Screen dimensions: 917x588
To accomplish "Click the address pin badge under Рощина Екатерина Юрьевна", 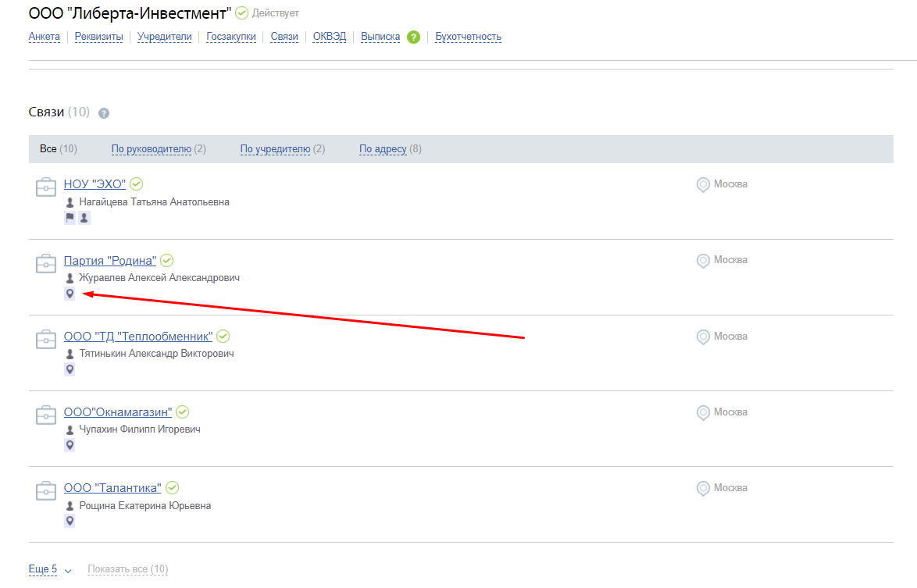I will click(x=70, y=521).
